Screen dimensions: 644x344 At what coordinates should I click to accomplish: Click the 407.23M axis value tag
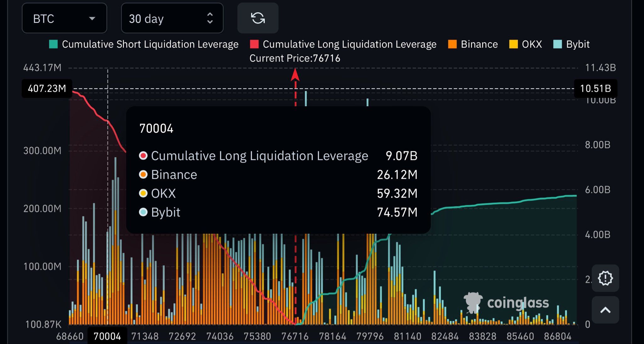coord(46,89)
